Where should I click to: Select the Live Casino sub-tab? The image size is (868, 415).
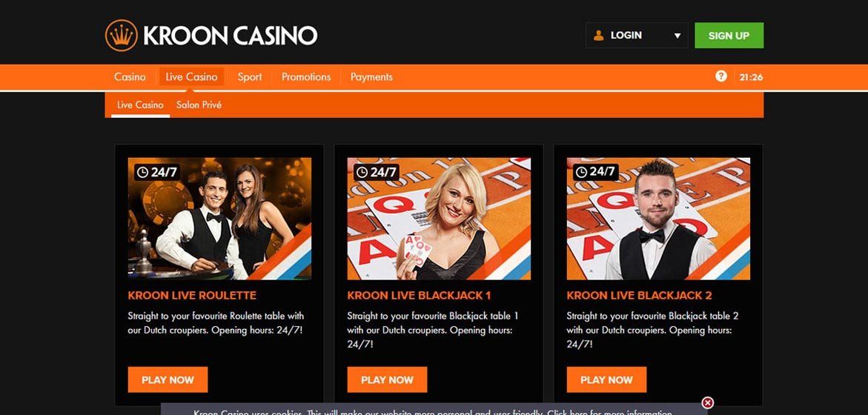click(x=141, y=104)
